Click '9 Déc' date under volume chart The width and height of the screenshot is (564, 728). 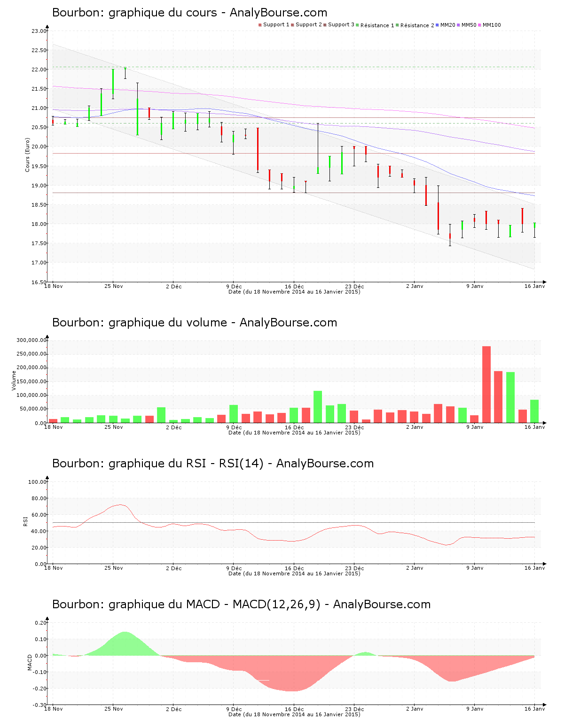coord(234,427)
